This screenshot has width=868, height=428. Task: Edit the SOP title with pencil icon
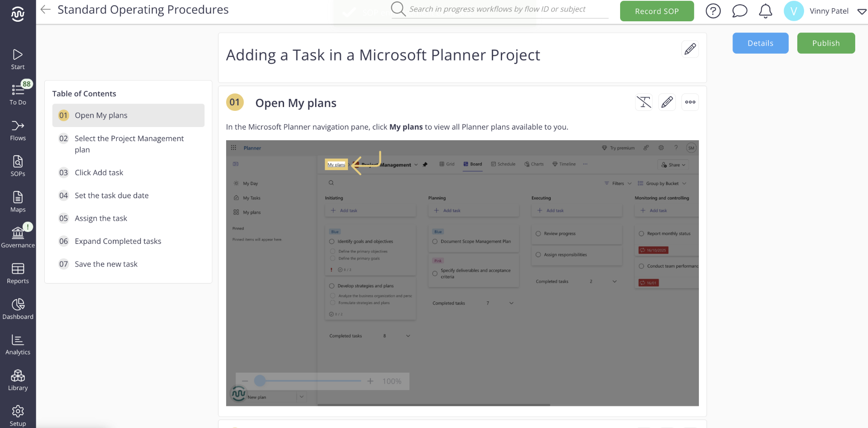click(x=690, y=49)
